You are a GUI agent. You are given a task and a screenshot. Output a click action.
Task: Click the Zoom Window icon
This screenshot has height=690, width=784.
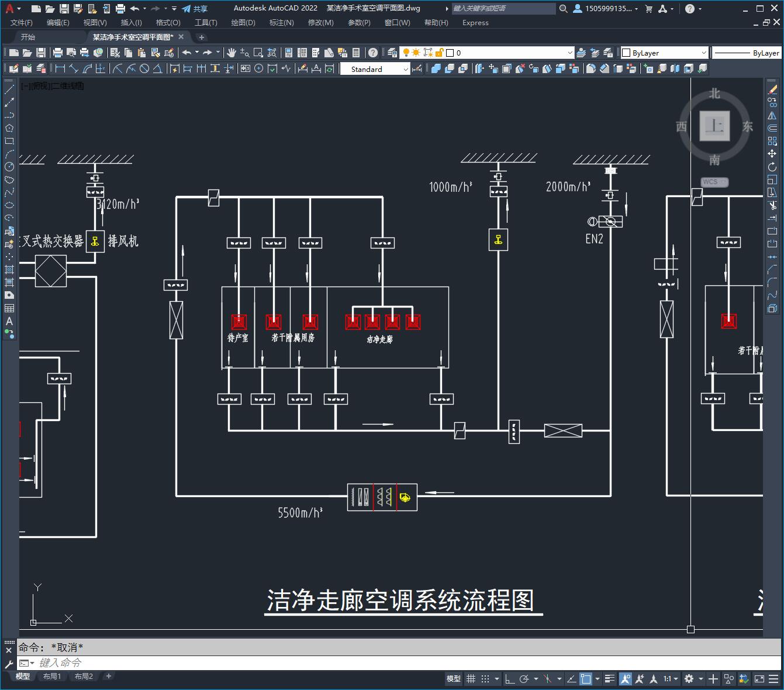coord(258,53)
